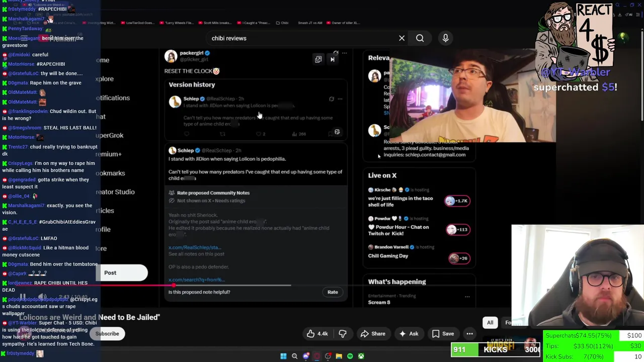The image size is (644, 362).
Task: Start voice search with the microphone
Action: tap(445, 38)
